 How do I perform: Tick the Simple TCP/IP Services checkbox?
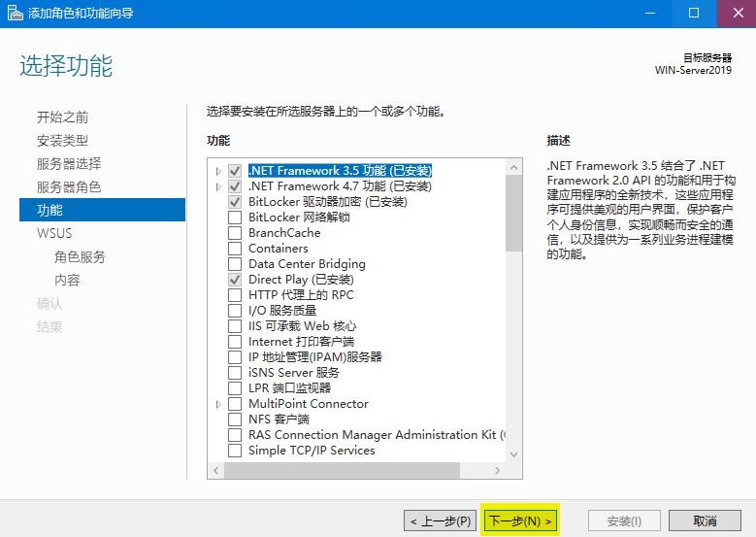(234, 451)
